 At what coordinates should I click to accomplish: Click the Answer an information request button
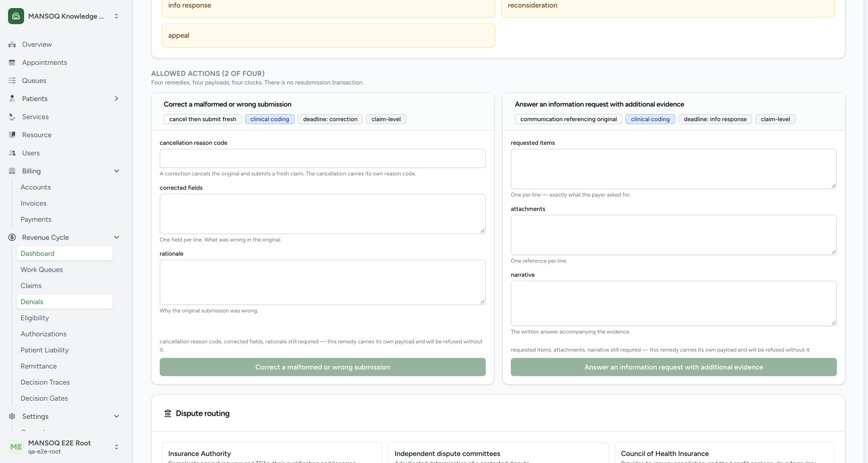[674, 367]
